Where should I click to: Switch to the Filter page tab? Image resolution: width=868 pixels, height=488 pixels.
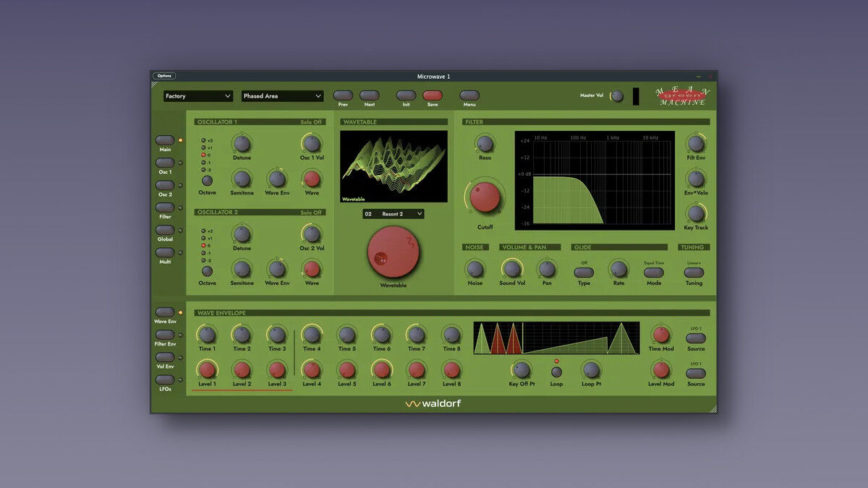click(x=165, y=207)
